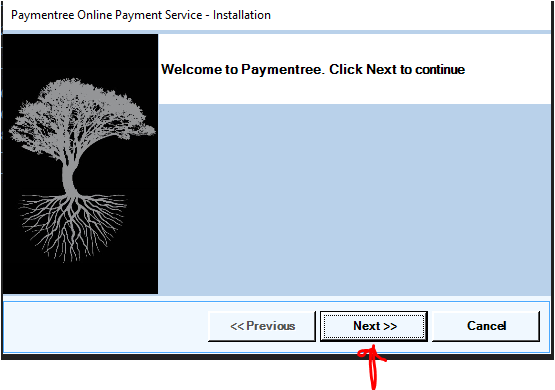555x390 pixels.
Task: Click the roots of the tree logo
Action: point(73,226)
